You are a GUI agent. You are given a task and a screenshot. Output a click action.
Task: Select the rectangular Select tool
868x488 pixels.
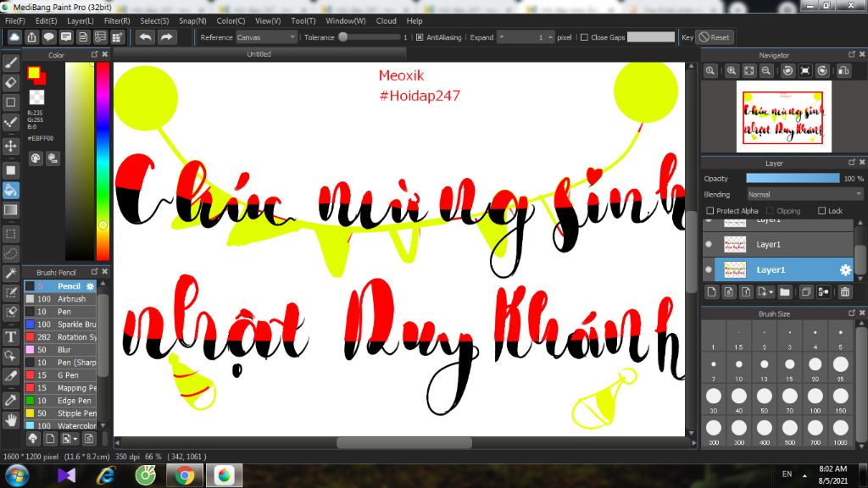10,234
